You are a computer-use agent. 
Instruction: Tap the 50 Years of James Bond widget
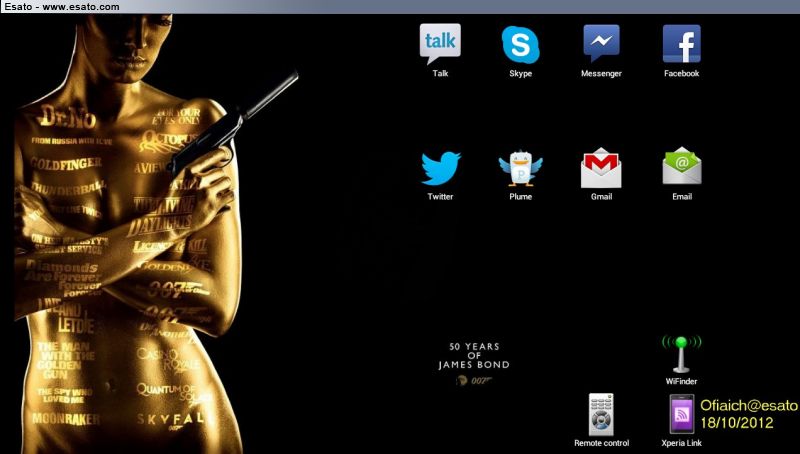pyautogui.click(x=474, y=364)
